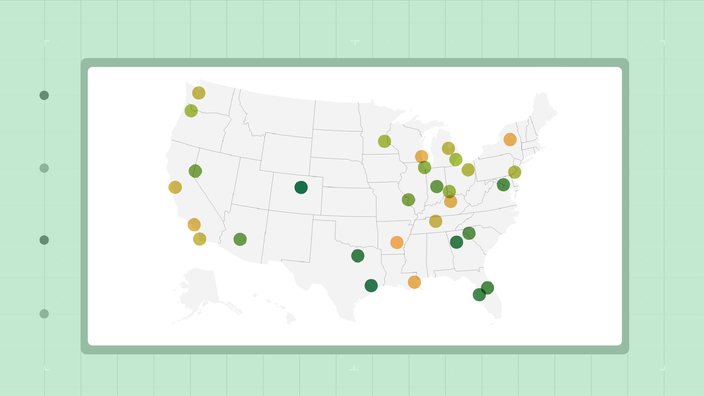Select the green marker on the Georgia–South Carolina border
This screenshot has height=396, width=704.
pyautogui.click(x=469, y=233)
